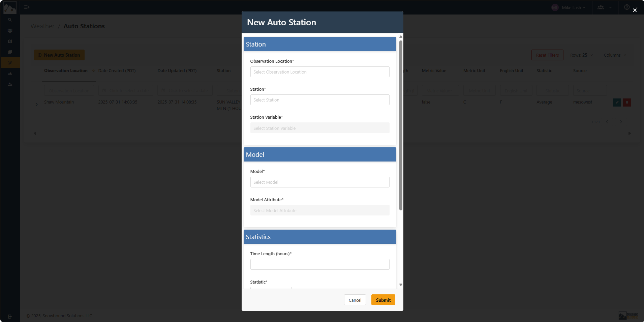This screenshot has height=322, width=644.
Task: Click the red delete icon for Shaw Mountain
Action: click(x=627, y=103)
